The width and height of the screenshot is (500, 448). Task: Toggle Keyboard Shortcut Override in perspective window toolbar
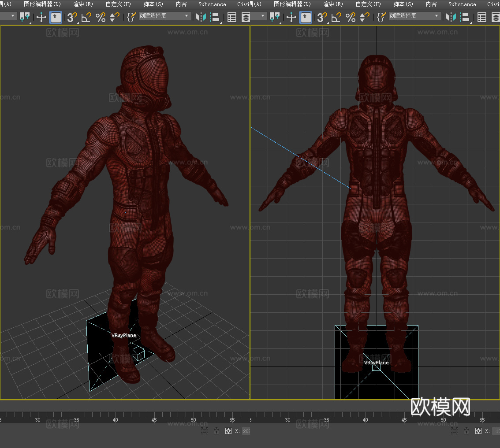[56, 17]
